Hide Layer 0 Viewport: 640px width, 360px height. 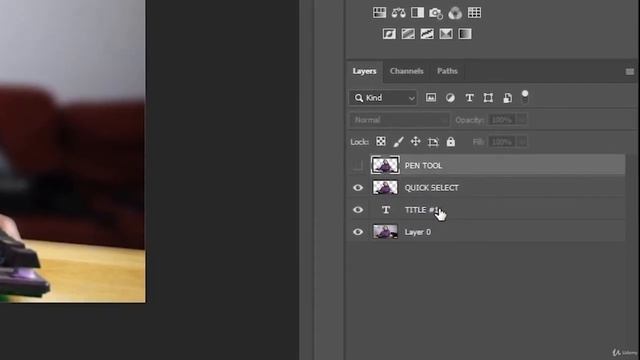click(x=358, y=232)
